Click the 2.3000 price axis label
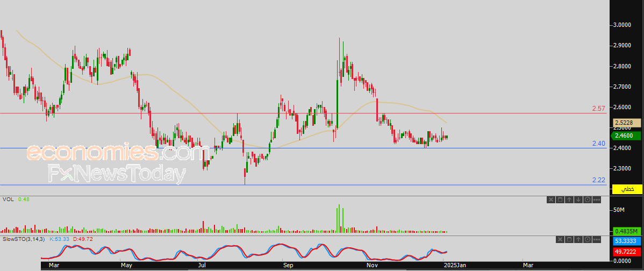Image resolution: width=644 pixels, height=271 pixels. pos(623,168)
